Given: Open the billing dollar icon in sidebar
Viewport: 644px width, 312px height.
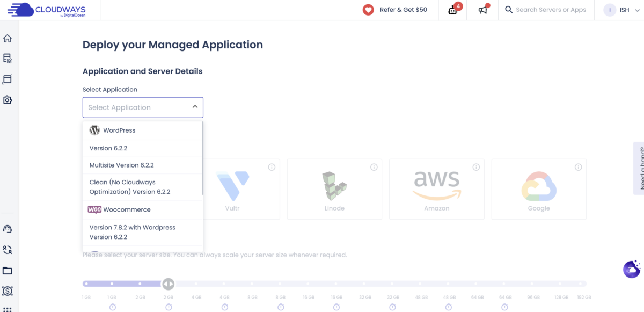Looking at the screenshot, I should coord(8,291).
